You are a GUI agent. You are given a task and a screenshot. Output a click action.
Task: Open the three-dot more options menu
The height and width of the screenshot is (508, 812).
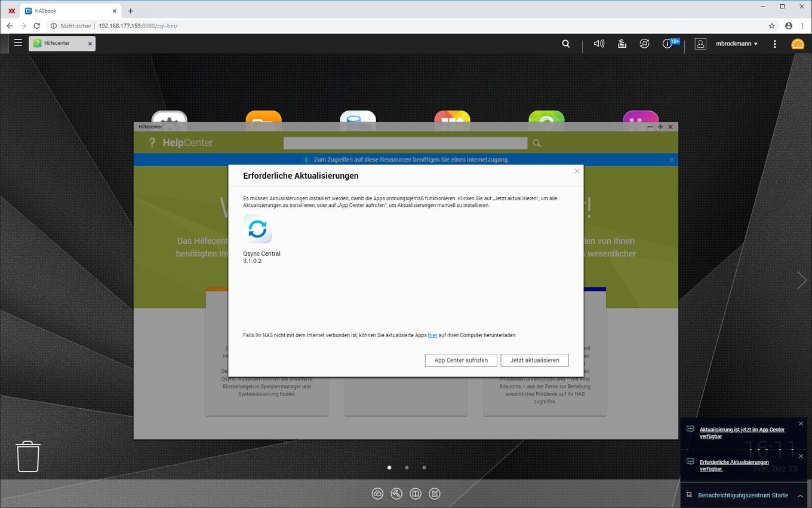coord(774,44)
